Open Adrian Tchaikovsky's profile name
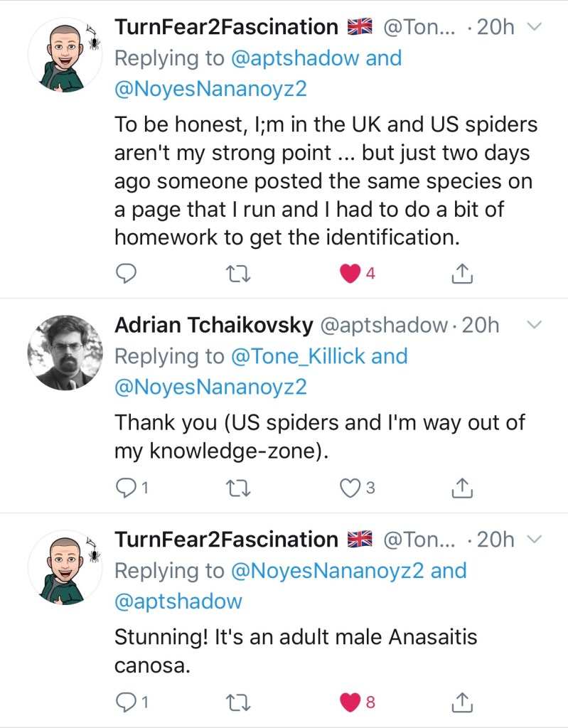 click(x=213, y=326)
